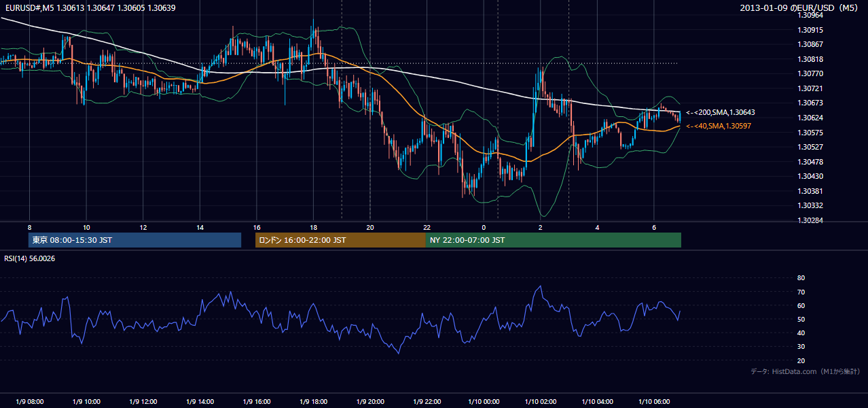Click hour tick 8 under price chart

click(x=29, y=227)
